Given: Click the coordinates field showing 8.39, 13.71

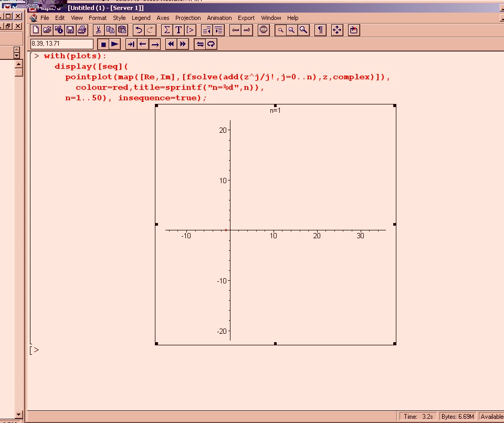Looking at the screenshot, I should tap(62, 44).
